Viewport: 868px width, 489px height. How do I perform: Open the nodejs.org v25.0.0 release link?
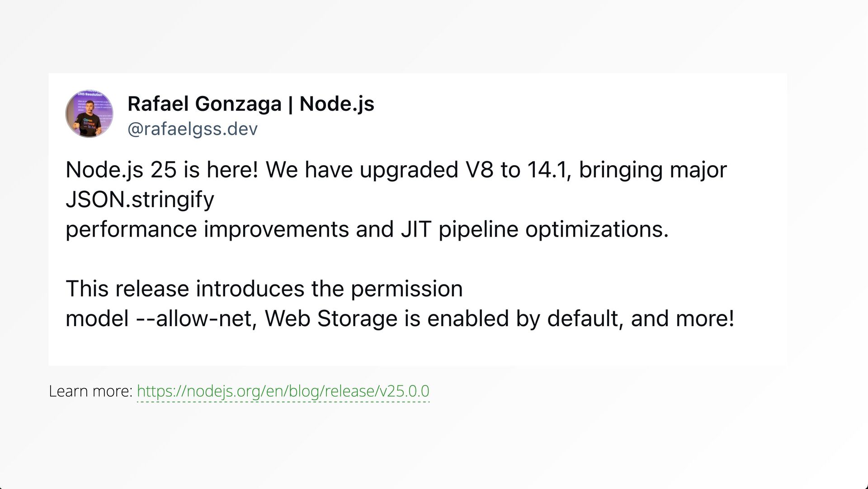[x=283, y=391]
